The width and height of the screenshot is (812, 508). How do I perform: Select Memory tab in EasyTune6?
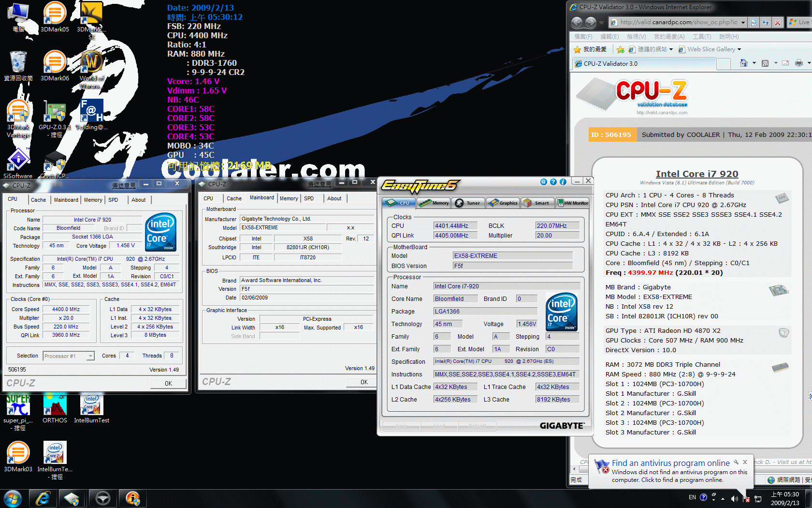[434, 203]
